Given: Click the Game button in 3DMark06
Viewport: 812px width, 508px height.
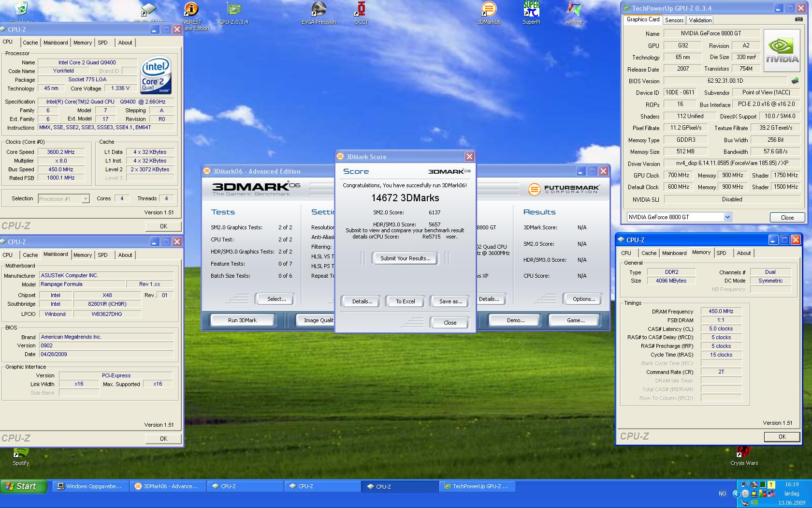Looking at the screenshot, I should 575,320.
